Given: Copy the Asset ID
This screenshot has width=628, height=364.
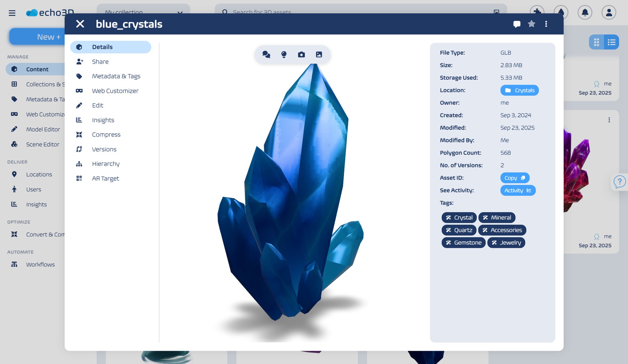Looking at the screenshot, I should tap(515, 178).
